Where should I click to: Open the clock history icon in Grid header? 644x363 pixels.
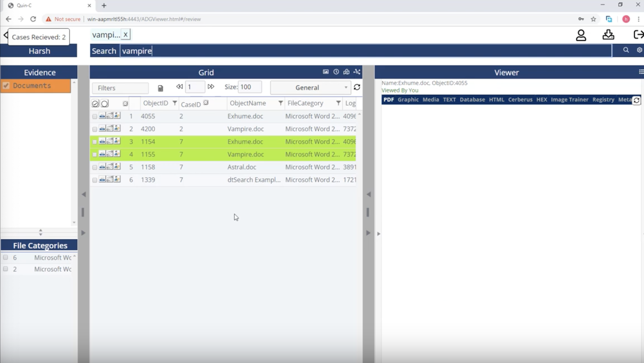tap(336, 72)
